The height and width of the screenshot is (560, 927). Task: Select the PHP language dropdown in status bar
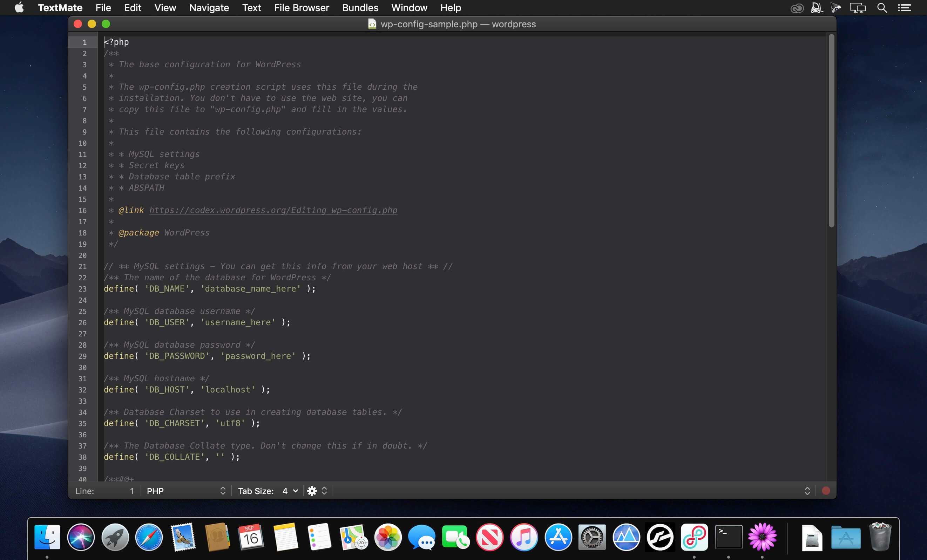(x=186, y=491)
